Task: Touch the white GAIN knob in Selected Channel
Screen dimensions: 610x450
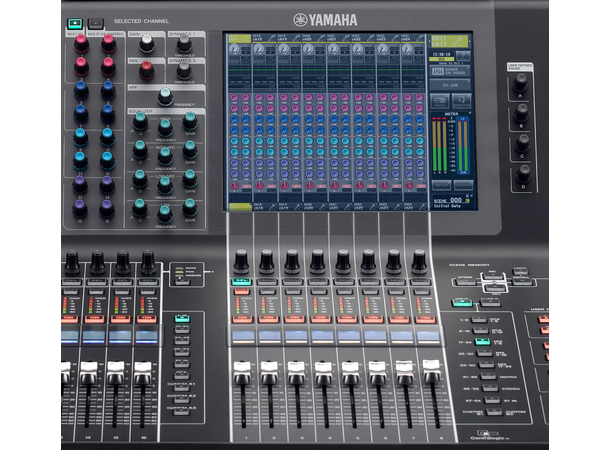Action: 147,44
